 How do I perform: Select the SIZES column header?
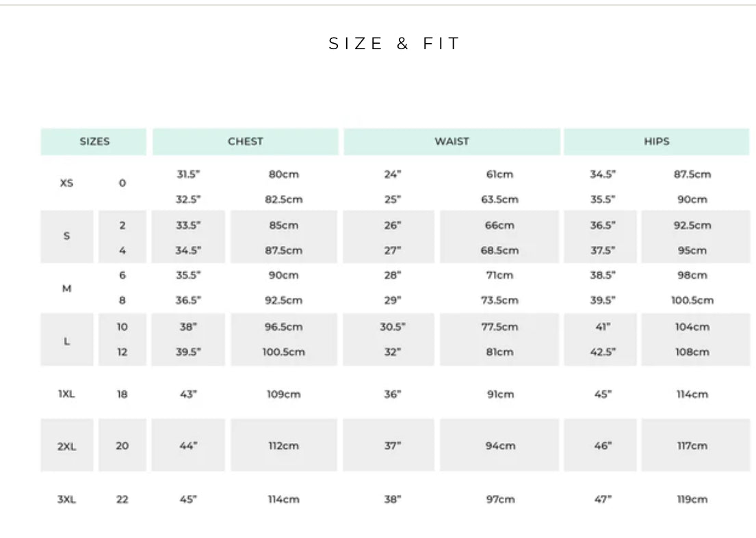click(94, 142)
